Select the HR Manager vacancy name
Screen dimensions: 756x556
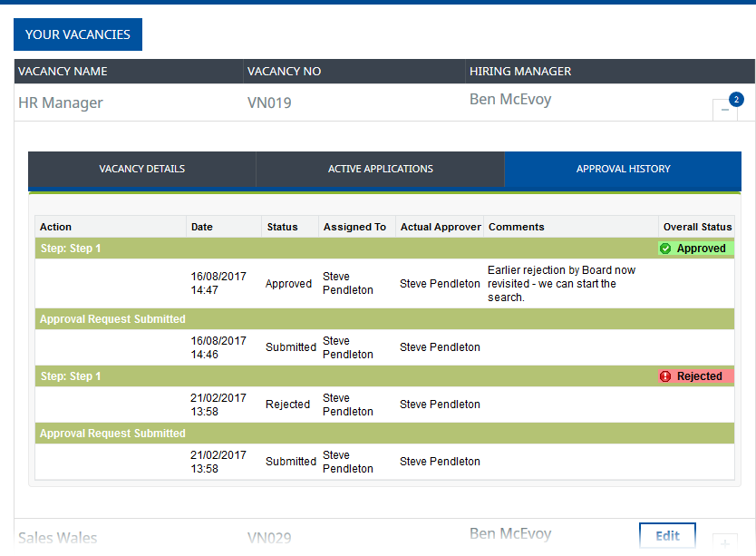coord(61,102)
